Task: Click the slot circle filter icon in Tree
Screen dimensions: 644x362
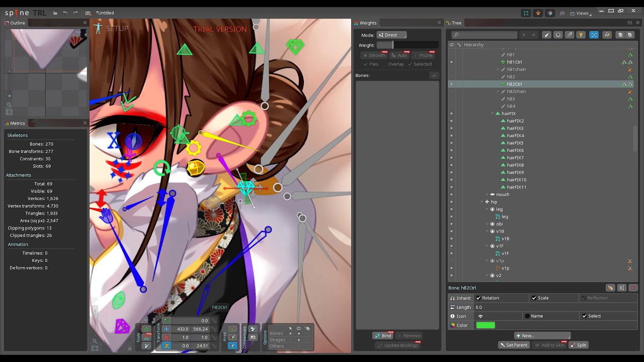Action: tap(558, 35)
